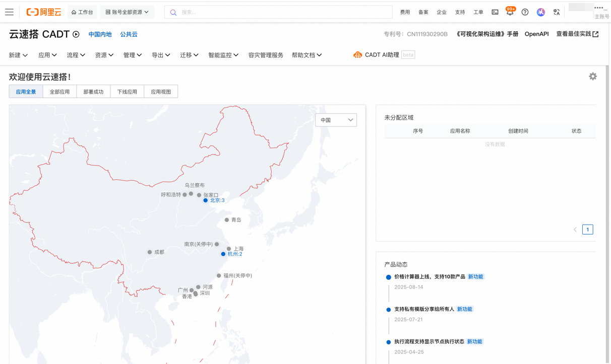This screenshot has height=364, width=611.
Task: Click the 河源 region dot
Action: point(198,287)
